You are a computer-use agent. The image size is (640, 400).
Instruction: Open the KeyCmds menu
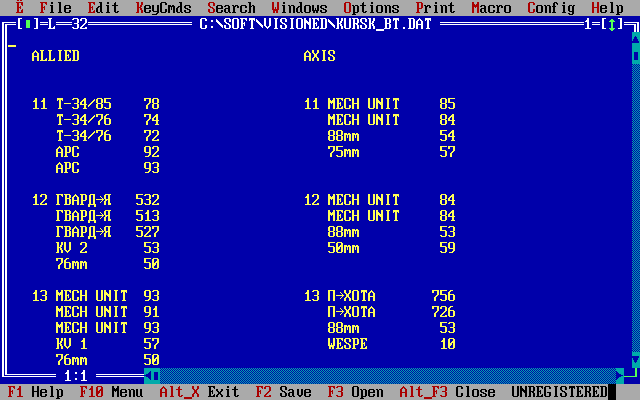pos(164,7)
